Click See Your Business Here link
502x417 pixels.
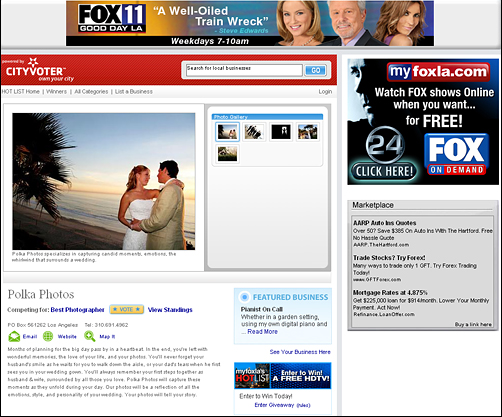click(300, 352)
